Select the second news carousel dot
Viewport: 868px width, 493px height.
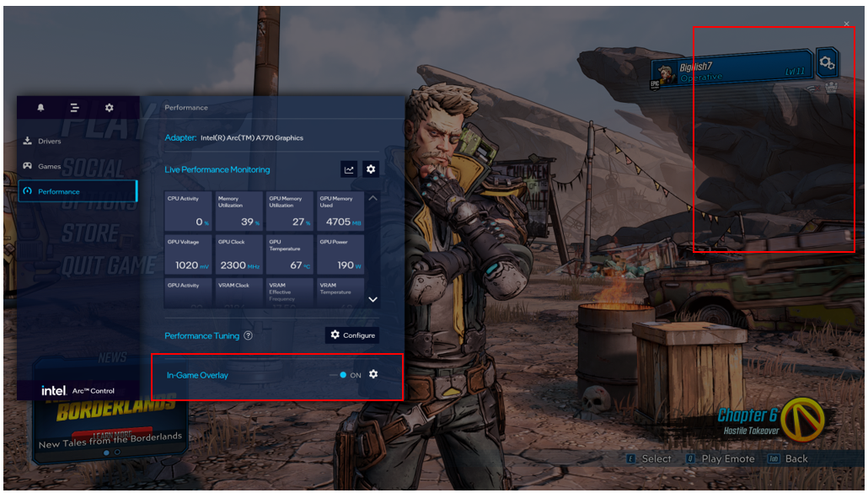117,452
